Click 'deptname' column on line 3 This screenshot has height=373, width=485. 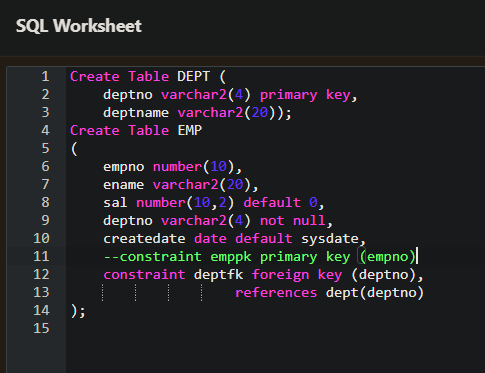tap(136, 113)
